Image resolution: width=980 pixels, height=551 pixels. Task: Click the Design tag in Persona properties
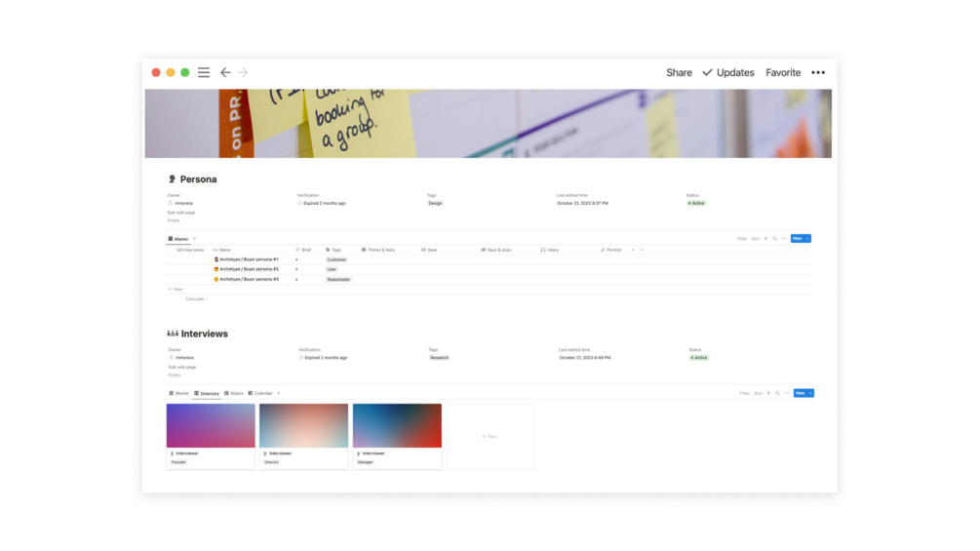tap(435, 203)
